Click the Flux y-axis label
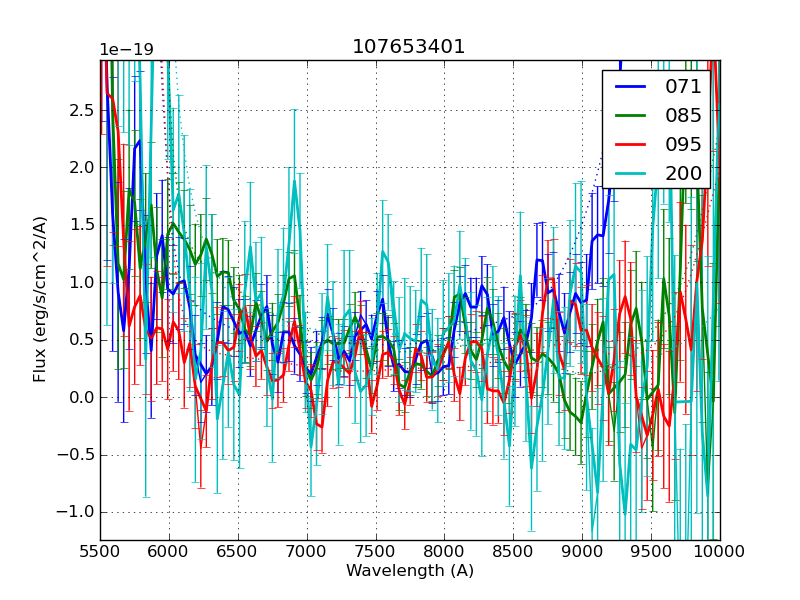800x600 pixels. [40, 299]
